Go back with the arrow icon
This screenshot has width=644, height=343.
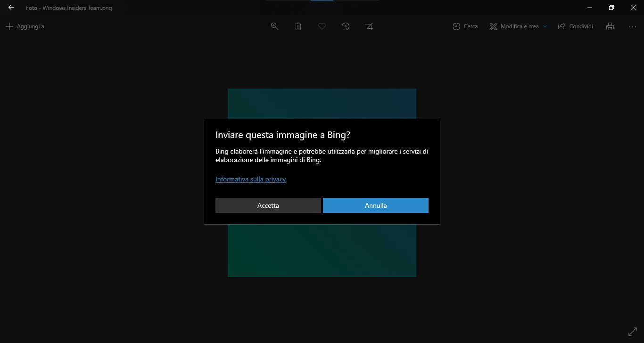point(11,8)
